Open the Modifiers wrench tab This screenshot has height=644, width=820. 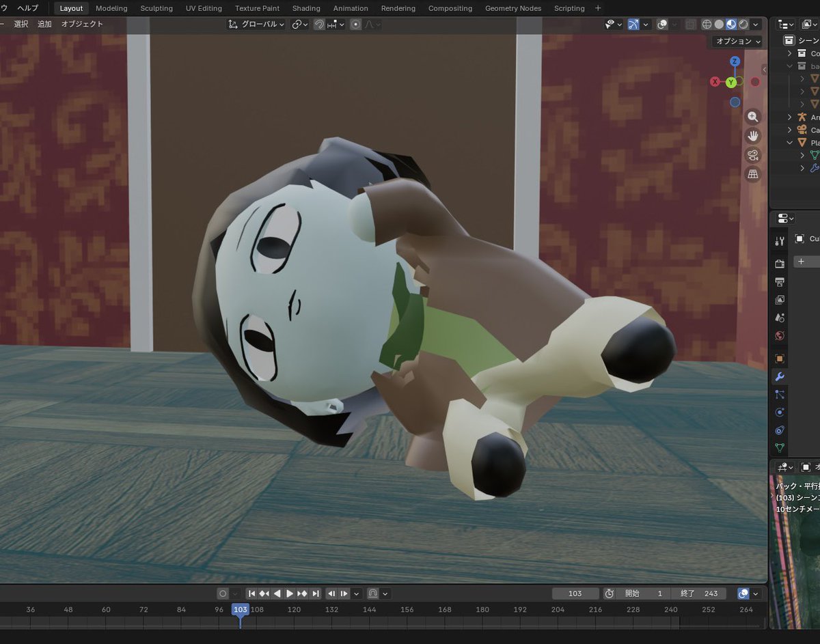(x=780, y=376)
